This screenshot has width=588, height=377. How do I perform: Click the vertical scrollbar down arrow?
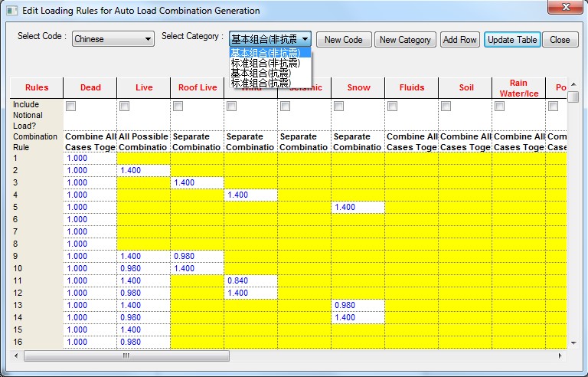[x=573, y=342]
